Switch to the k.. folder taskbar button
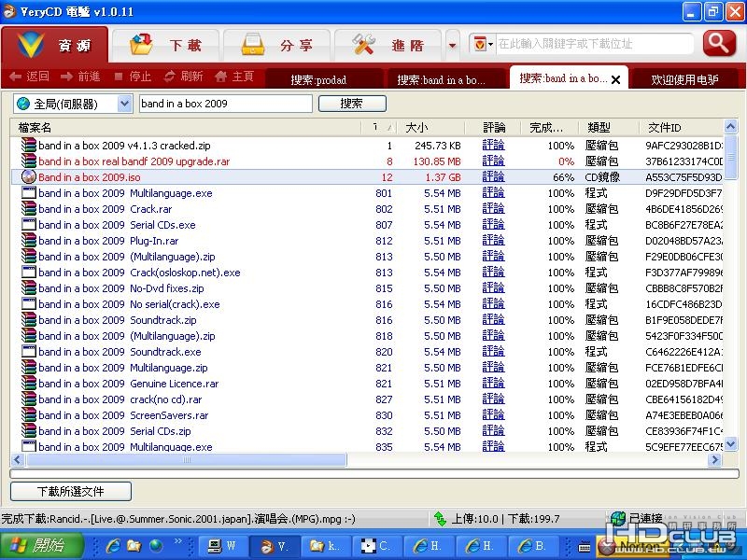 click(326, 546)
